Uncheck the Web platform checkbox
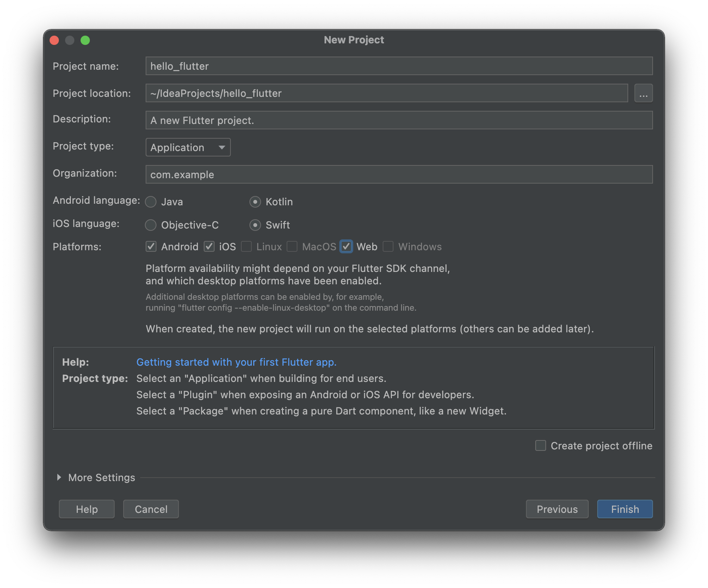Viewport: 708px width, 588px height. (x=346, y=246)
